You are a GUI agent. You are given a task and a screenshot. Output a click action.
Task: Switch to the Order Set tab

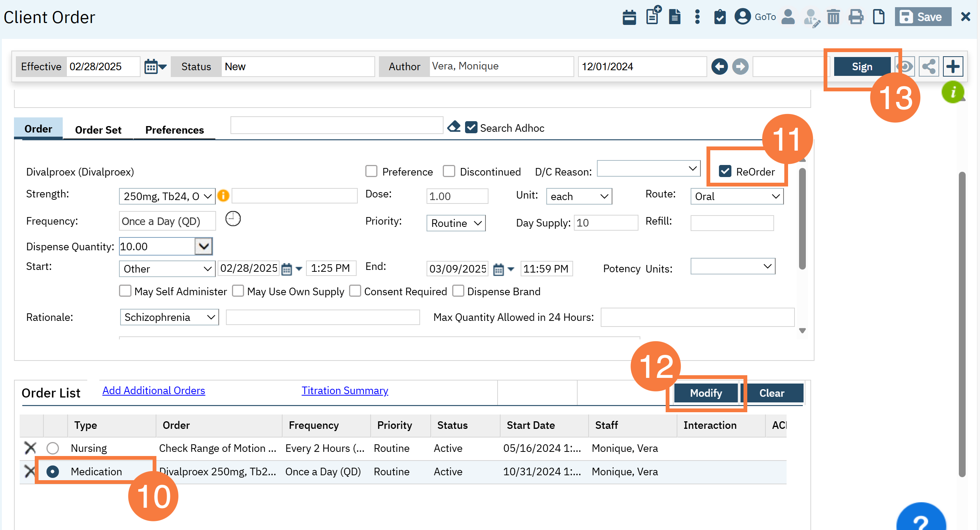98,130
